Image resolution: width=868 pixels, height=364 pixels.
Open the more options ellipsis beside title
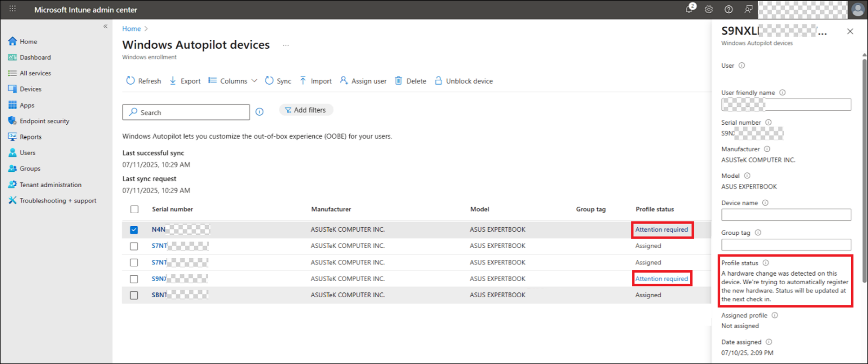[286, 45]
